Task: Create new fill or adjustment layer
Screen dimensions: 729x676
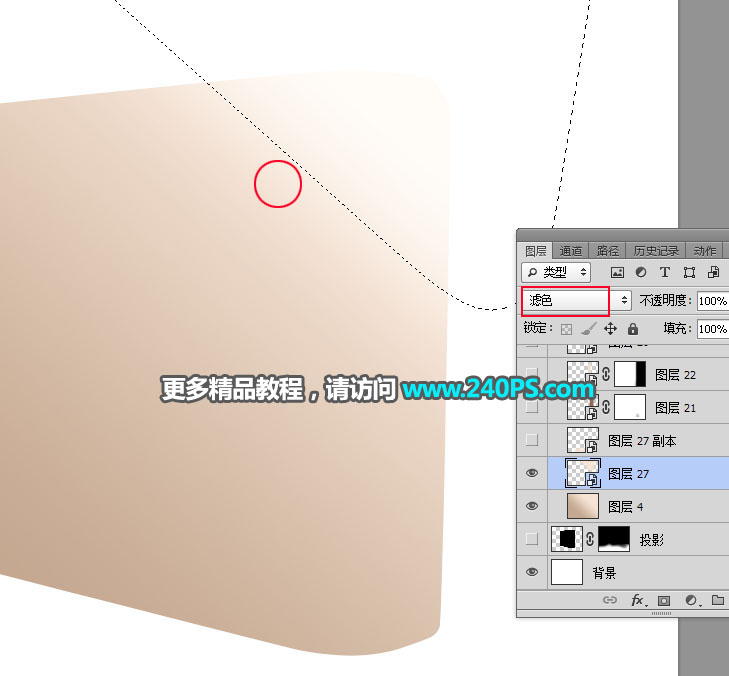Action: coord(691,600)
